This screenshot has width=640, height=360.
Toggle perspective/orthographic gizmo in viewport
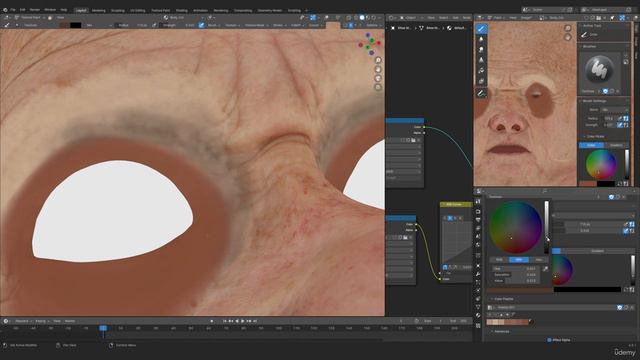pyautogui.click(x=378, y=87)
